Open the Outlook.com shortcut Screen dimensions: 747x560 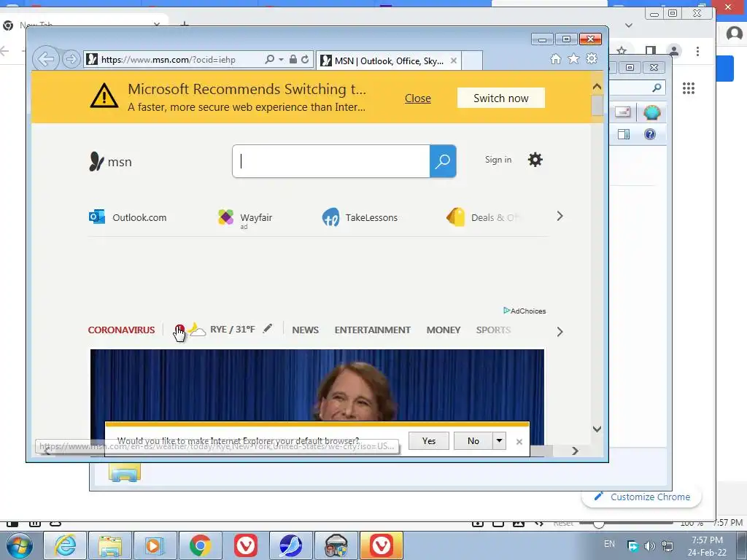point(128,217)
